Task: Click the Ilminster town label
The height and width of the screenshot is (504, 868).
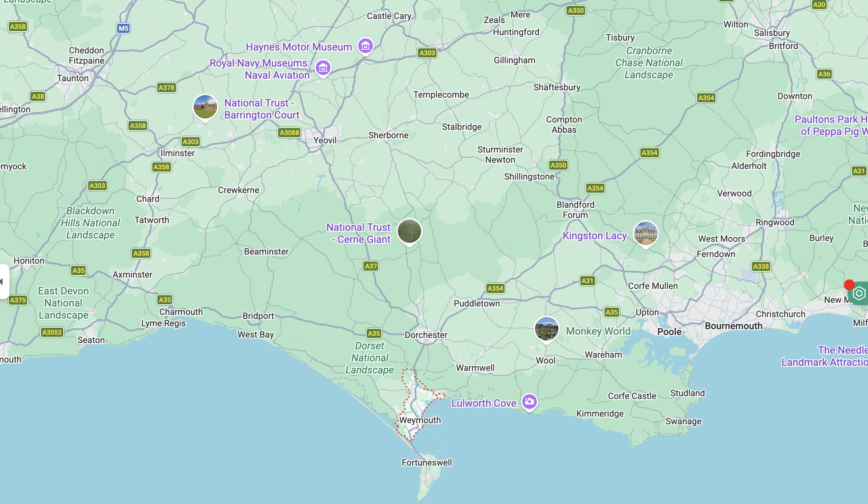Action: tap(177, 153)
